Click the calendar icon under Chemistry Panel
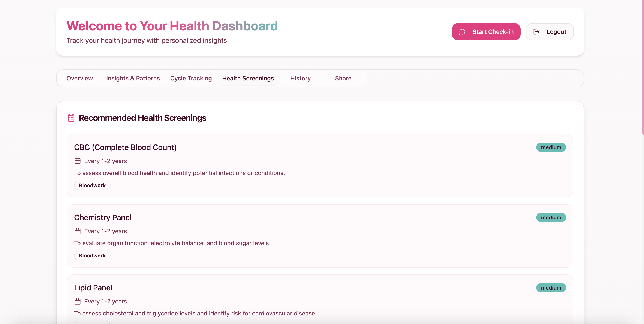This screenshot has width=644, height=324. (x=78, y=231)
